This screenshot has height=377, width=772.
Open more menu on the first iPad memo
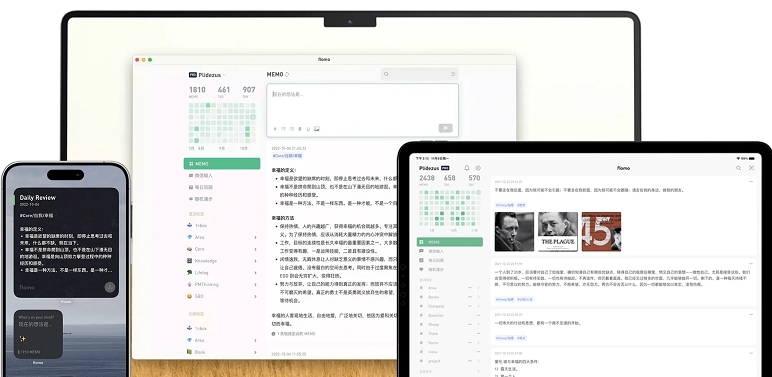tap(751, 182)
